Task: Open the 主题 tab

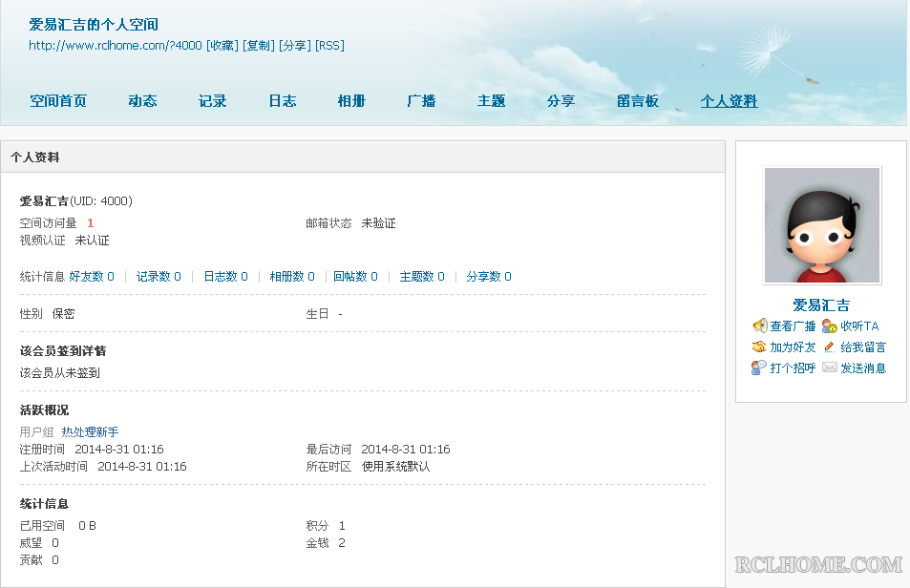Action: (x=491, y=101)
